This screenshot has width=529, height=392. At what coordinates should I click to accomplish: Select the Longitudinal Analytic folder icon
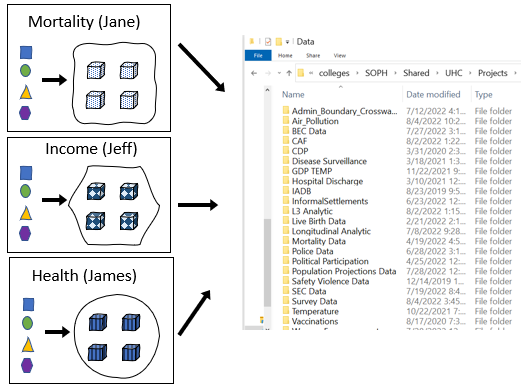(x=286, y=230)
